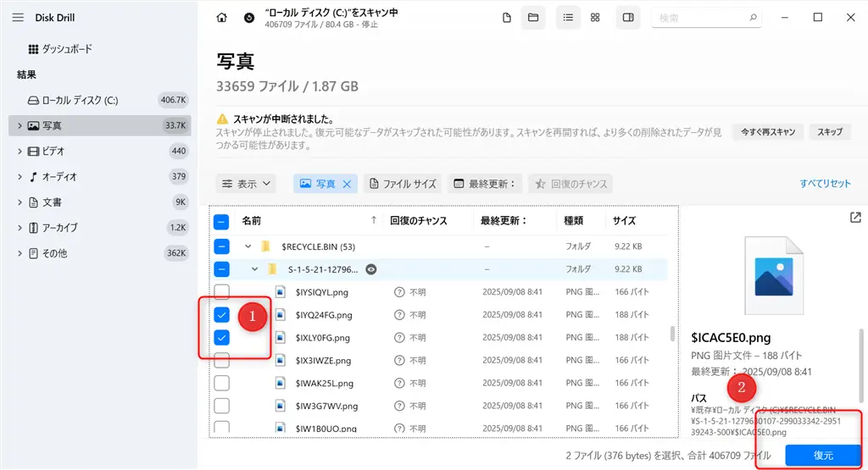
Task: Select 文書 category in sidebar
Action: pyautogui.click(x=100, y=202)
